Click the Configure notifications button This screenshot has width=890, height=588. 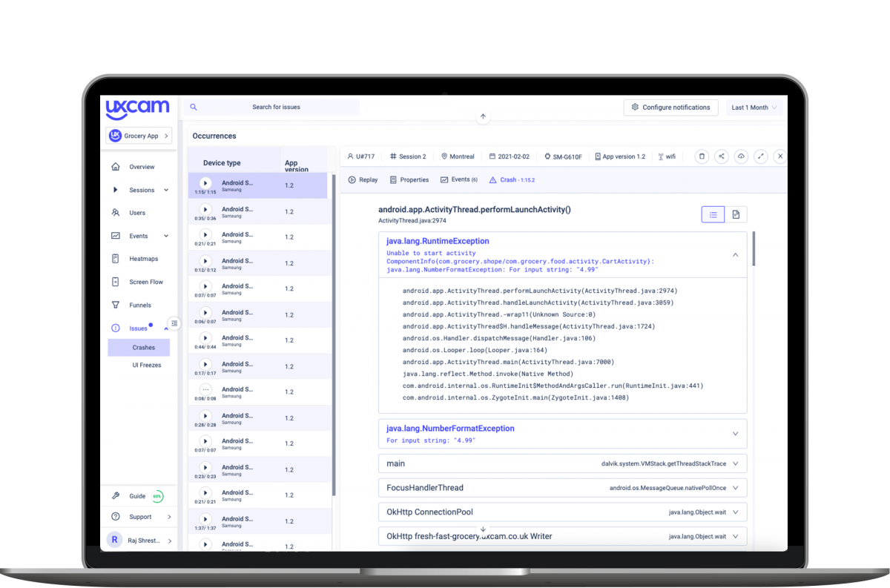click(670, 107)
